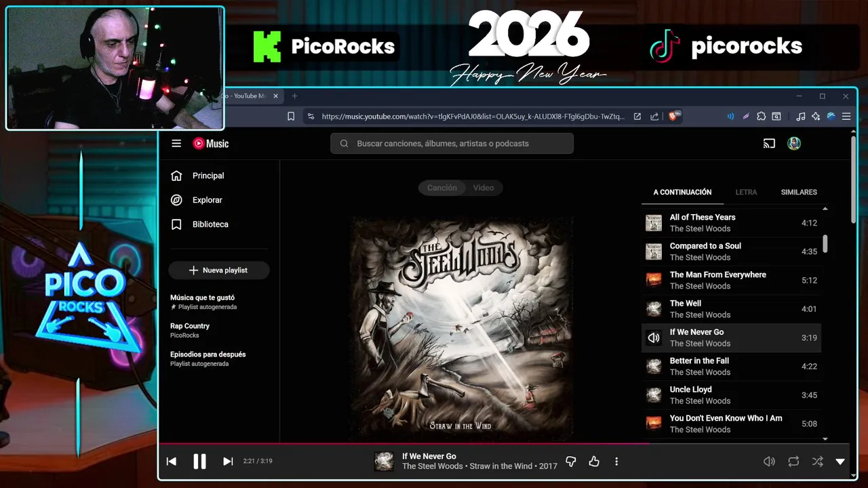Create a Nueva playlist
Screen dimensions: 868x488
tap(219, 270)
